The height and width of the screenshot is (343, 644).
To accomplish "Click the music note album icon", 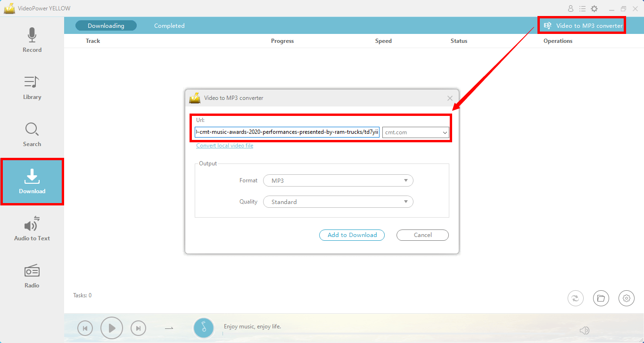I will (x=204, y=328).
